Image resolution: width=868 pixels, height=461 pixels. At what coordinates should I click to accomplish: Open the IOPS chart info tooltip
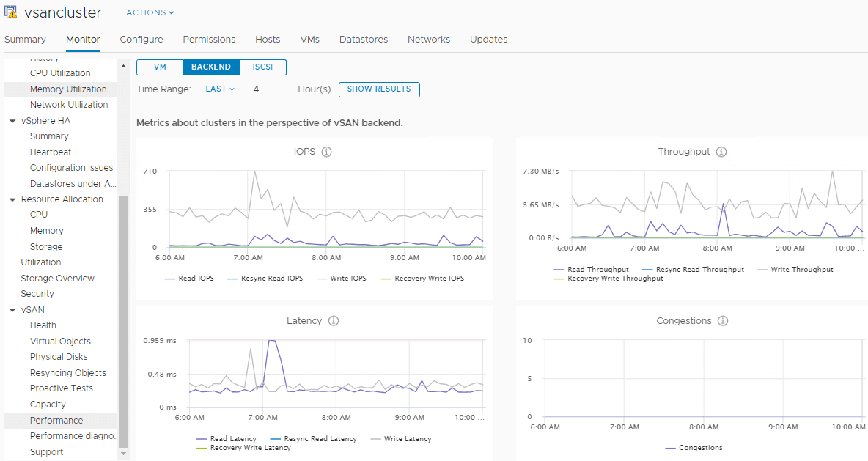326,152
